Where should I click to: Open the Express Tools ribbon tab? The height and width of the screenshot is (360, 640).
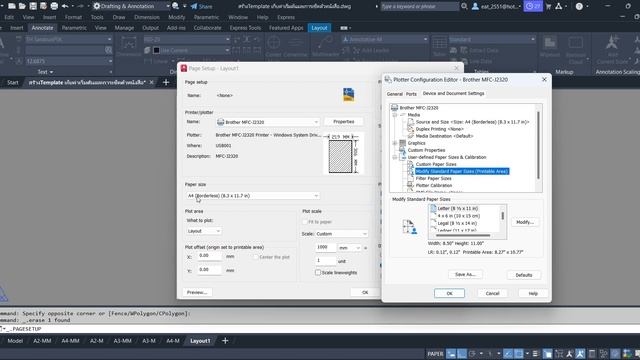[245, 28]
